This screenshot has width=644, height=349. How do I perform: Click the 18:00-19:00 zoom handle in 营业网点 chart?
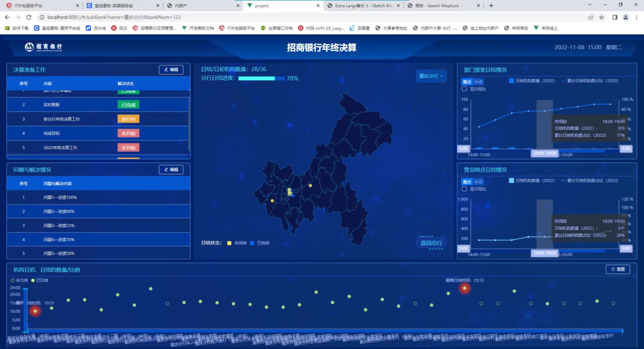click(x=545, y=253)
